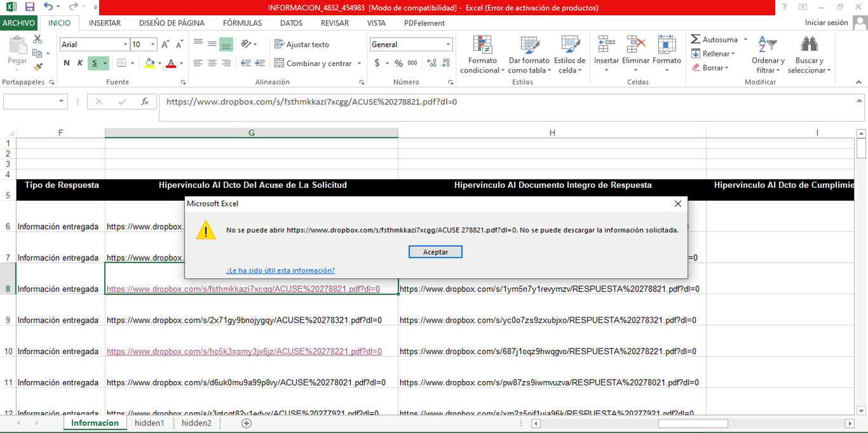
Task: Switch to DISEÑO DE PÁGINA tab
Action: pyautogui.click(x=172, y=23)
